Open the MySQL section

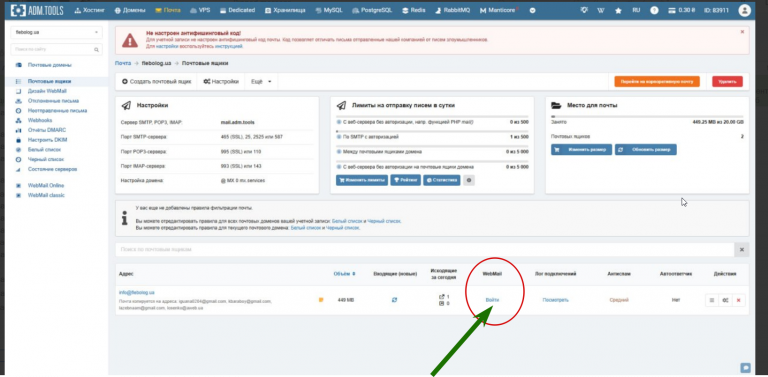click(329, 10)
